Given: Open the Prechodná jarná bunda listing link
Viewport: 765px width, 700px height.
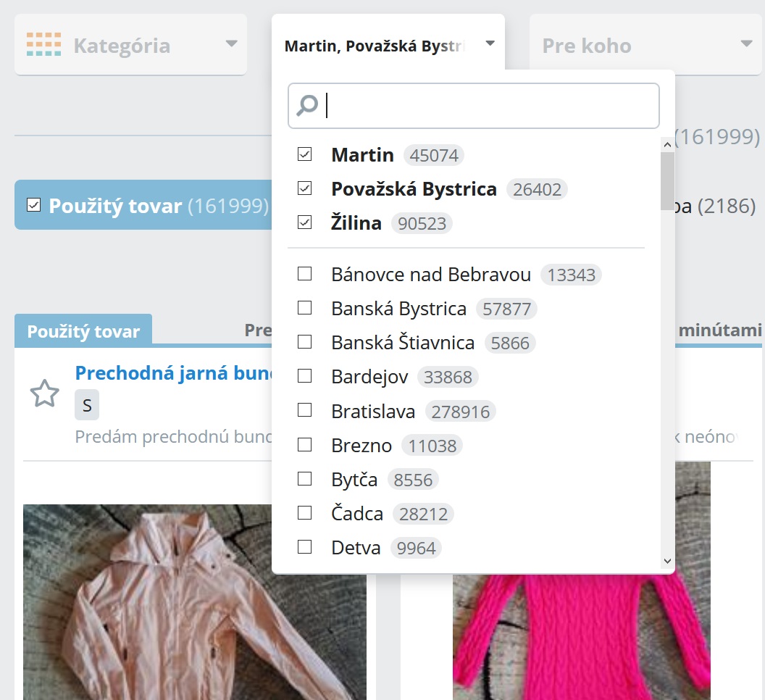Looking at the screenshot, I should point(174,373).
